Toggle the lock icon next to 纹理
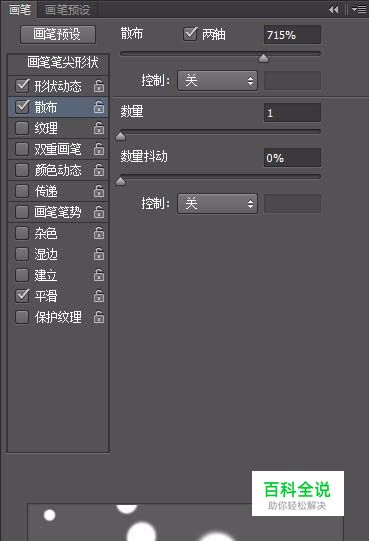Viewport: 369px width, 541px height. pyautogui.click(x=99, y=128)
